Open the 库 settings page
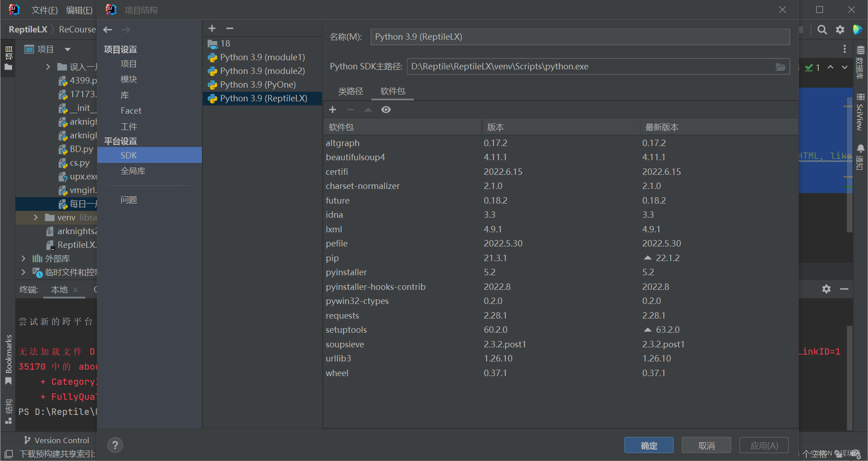The height and width of the screenshot is (461, 868). pyautogui.click(x=125, y=95)
